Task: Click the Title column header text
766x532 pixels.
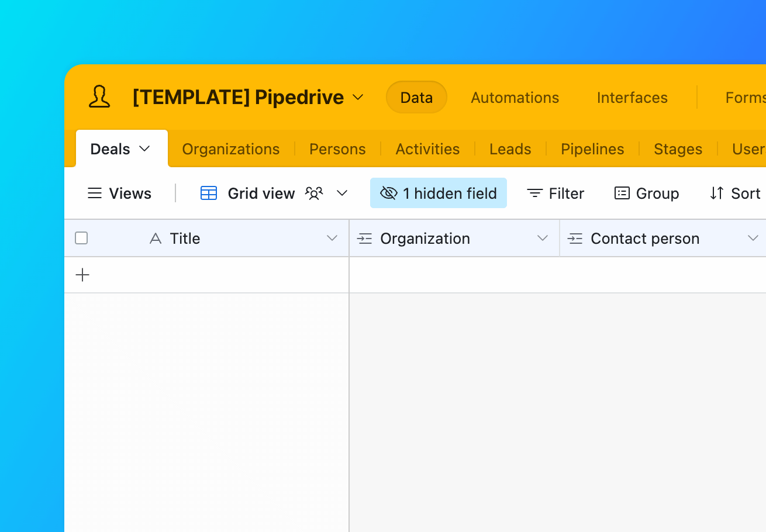Action: tap(185, 239)
